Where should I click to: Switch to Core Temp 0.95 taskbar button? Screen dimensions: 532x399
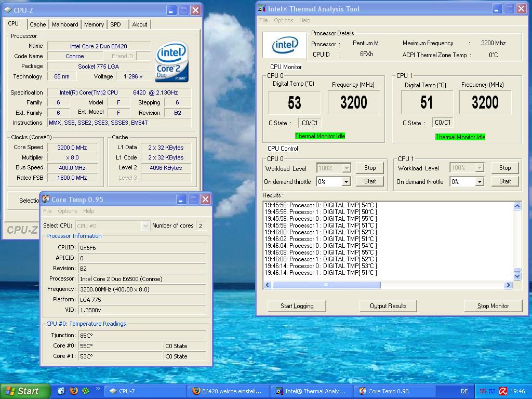tap(395, 391)
